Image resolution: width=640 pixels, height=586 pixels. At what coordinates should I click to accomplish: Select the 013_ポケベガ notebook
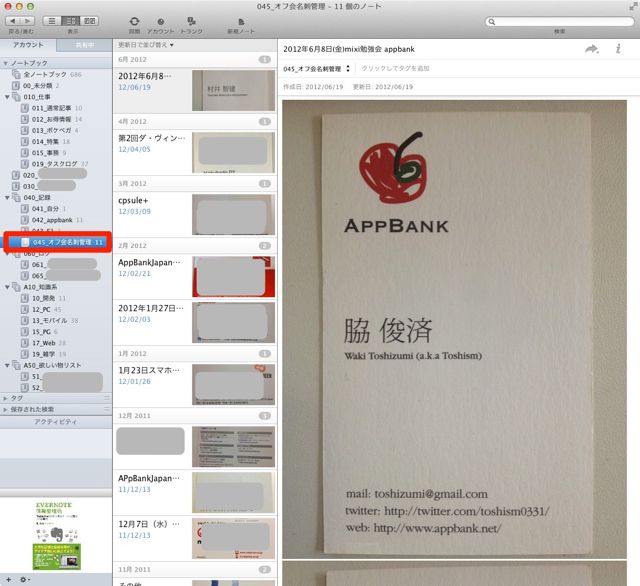coord(49,131)
